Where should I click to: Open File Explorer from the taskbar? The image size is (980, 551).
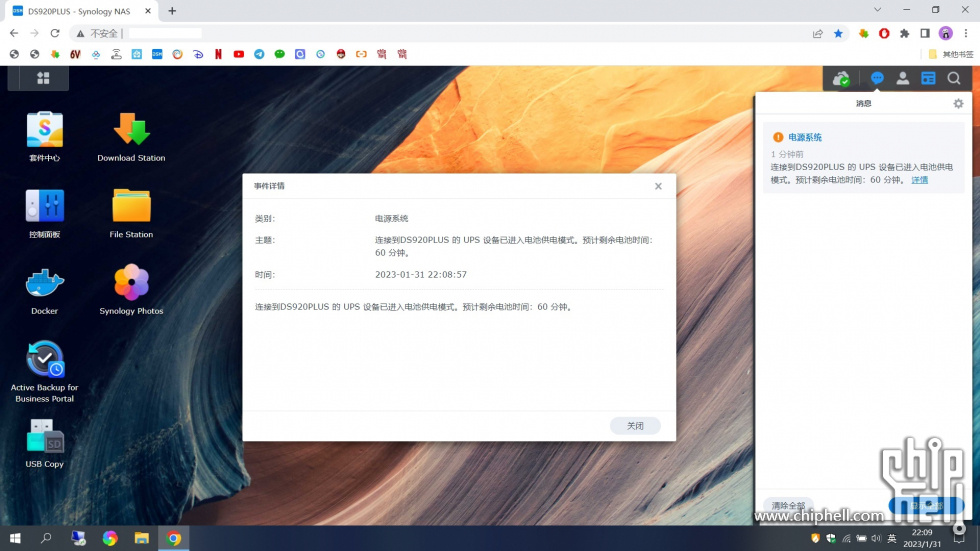[x=142, y=538]
